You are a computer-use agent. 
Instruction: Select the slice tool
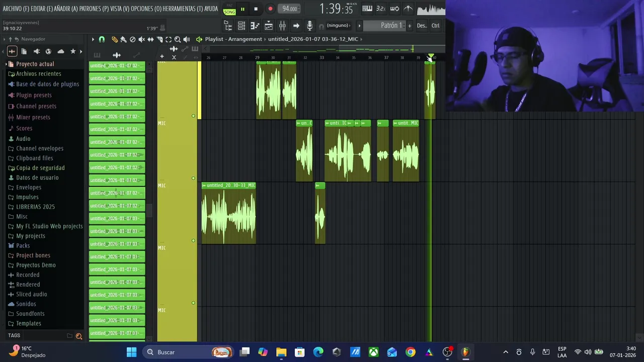pyautogui.click(x=159, y=39)
